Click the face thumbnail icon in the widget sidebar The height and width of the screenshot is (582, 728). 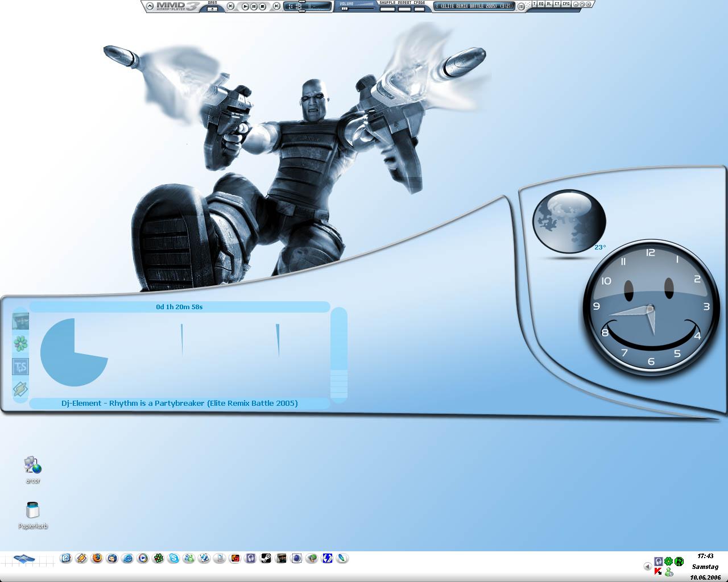(x=20, y=321)
